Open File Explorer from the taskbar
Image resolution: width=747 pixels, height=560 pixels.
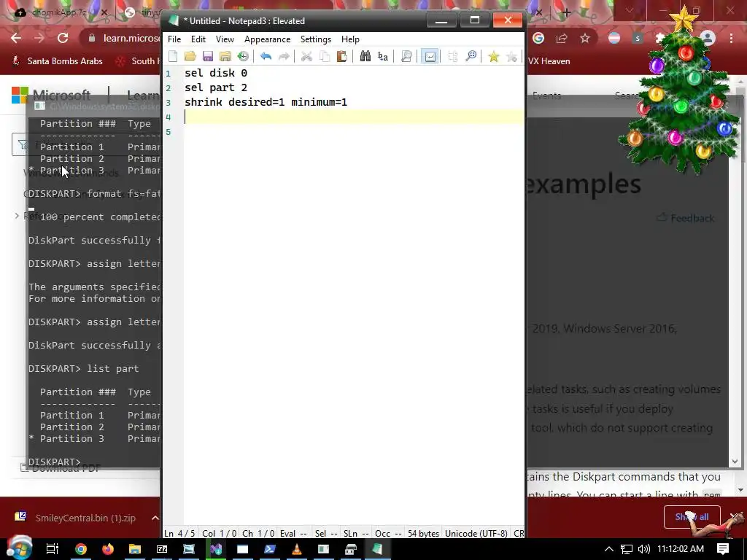(x=135, y=549)
